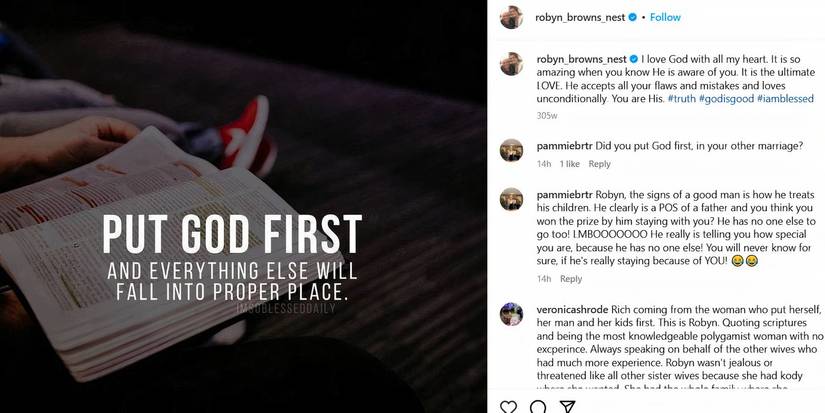Reply to 'Did you put God first' comment
825x413 pixels.
[x=599, y=164]
